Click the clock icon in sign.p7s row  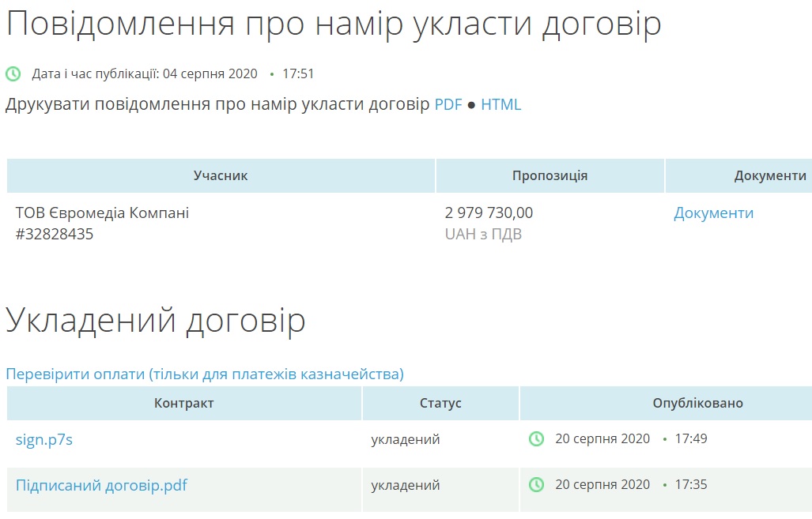pos(536,438)
